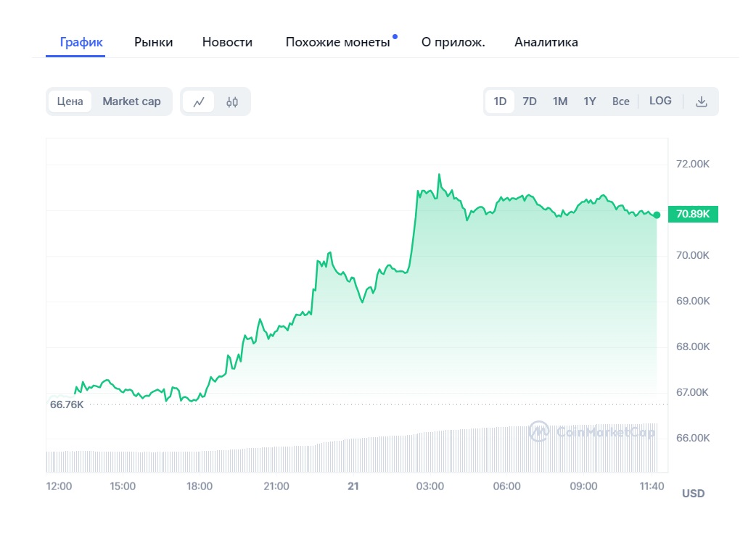The height and width of the screenshot is (535, 756).
Task: Download chart data icon
Action: (x=701, y=101)
